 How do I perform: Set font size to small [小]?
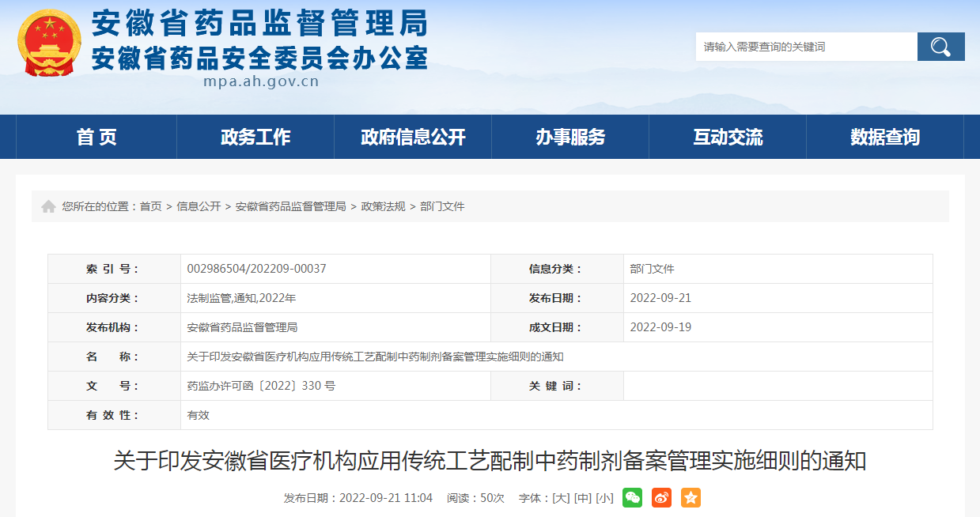click(x=605, y=498)
